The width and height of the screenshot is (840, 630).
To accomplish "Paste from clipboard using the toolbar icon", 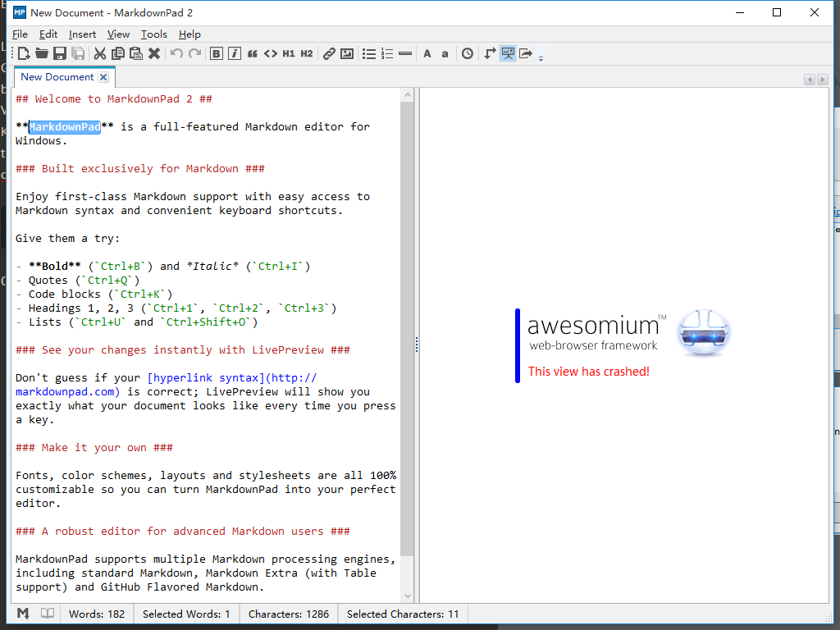I will coord(136,53).
